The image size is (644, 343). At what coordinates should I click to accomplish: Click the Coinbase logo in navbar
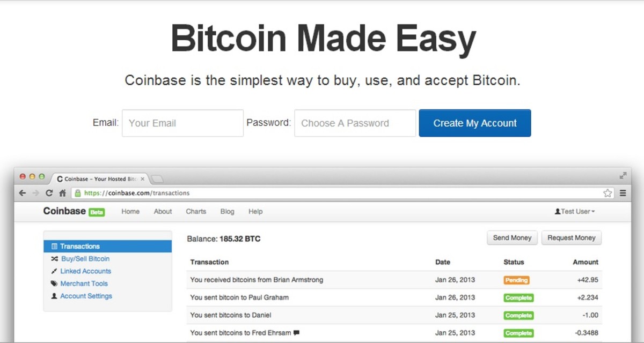(64, 211)
